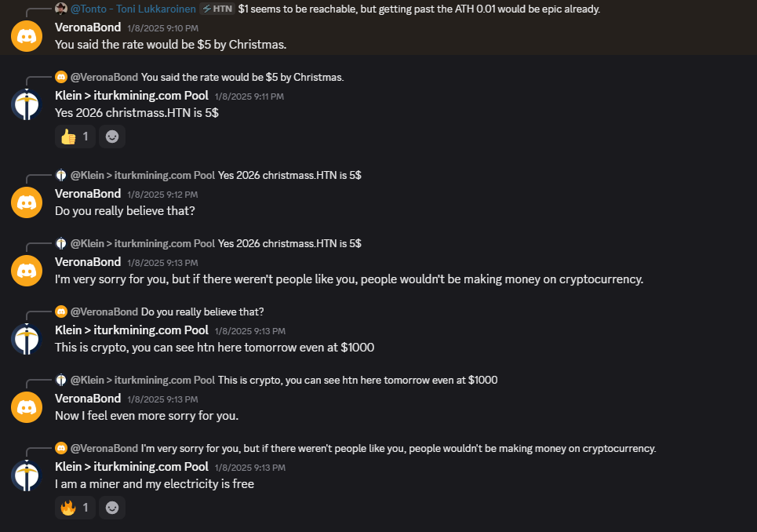Screen dimensions: 757x532
Task: Click VeronaBond's avatar on the "$5 by Christmas" message
Action: (27, 36)
